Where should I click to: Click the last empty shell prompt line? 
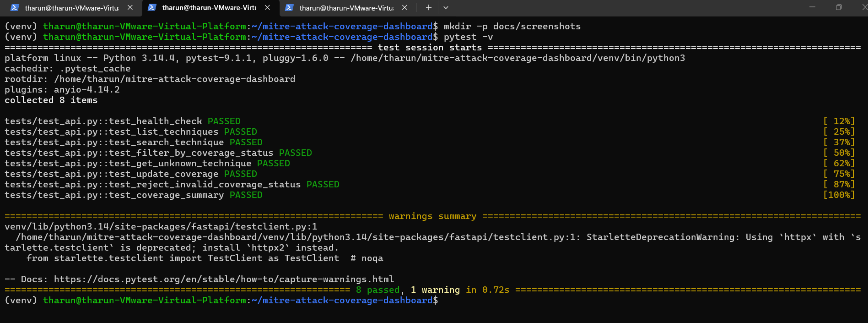pos(221,301)
